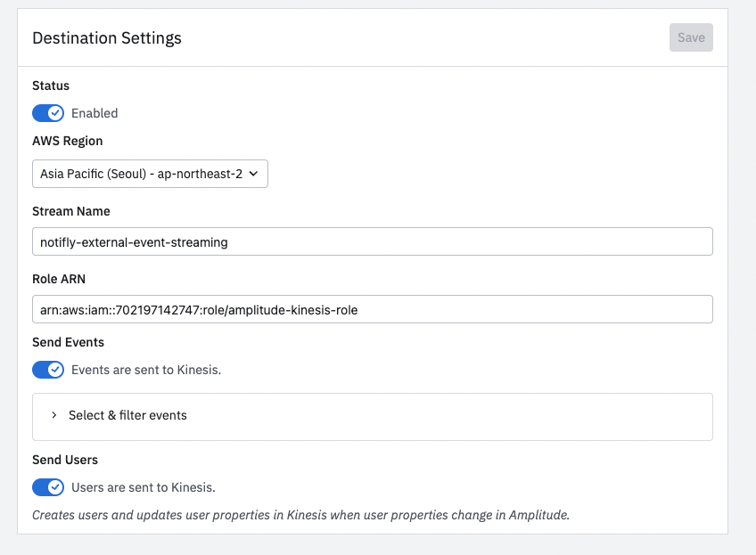This screenshot has height=555, width=756.
Task: Click the 'Enabled' label next to Status switch
Action: click(94, 113)
